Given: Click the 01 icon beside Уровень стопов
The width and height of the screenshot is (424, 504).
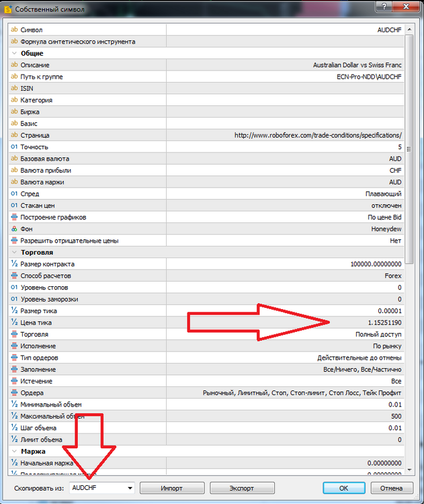Looking at the screenshot, I should pos(14,287).
